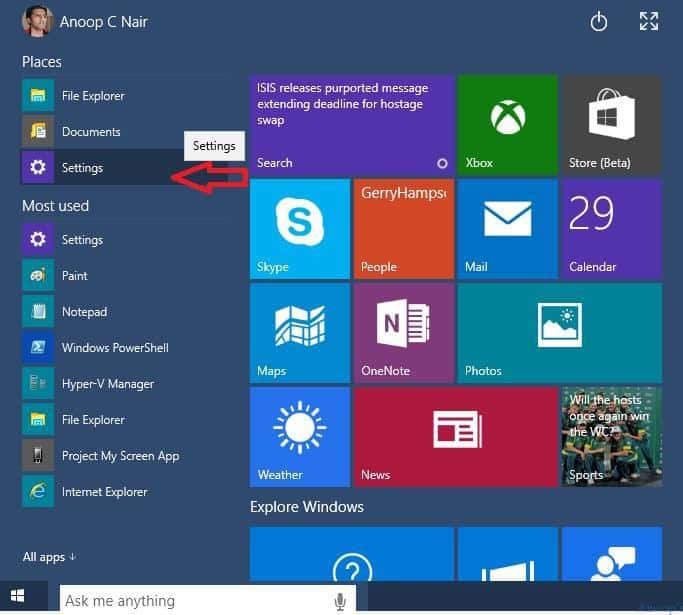The width and height of the screenshot is (683, 615).
Task: Click the Windows Start button
Action: point(17,596)
